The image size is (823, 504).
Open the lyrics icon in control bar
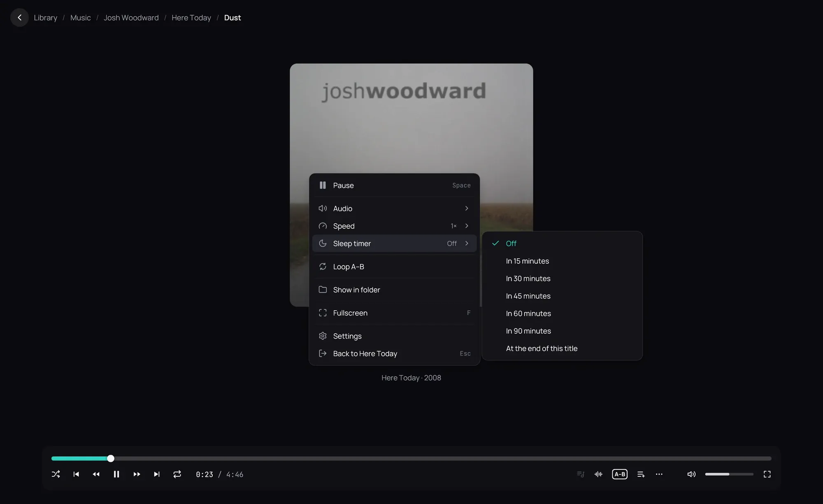pos(581,474)
